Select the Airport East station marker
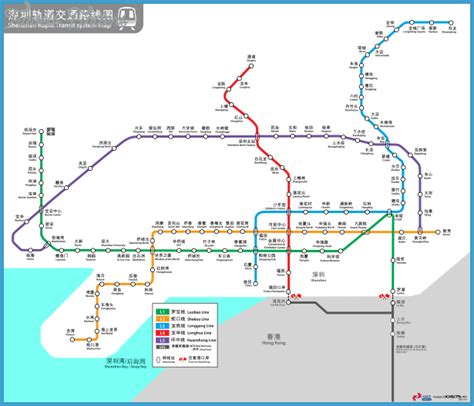474x406 pixels. [41, 131]
